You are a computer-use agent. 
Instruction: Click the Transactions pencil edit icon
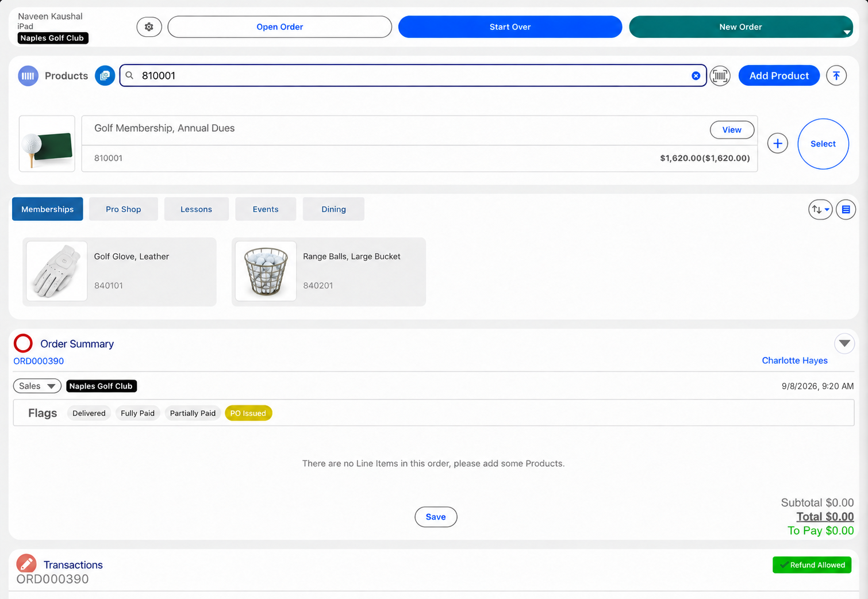click(26, 565)
